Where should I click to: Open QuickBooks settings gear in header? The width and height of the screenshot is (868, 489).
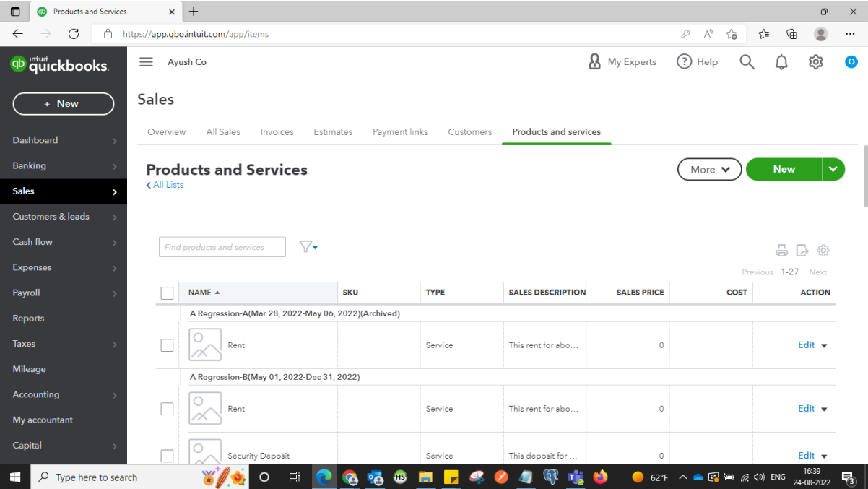[816, 62]
